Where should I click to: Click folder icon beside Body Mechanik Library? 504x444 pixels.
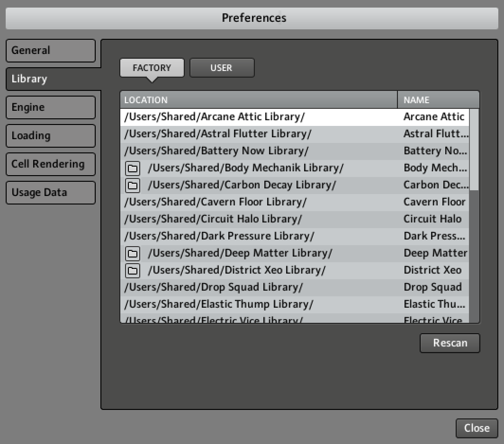[x=133, y=168]
